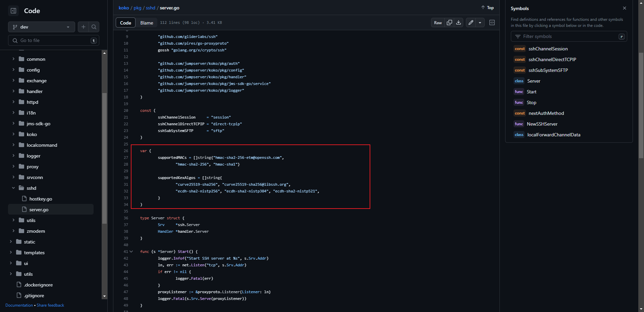
Task: Jump back with the Top link
Action: tap(487, 7)
